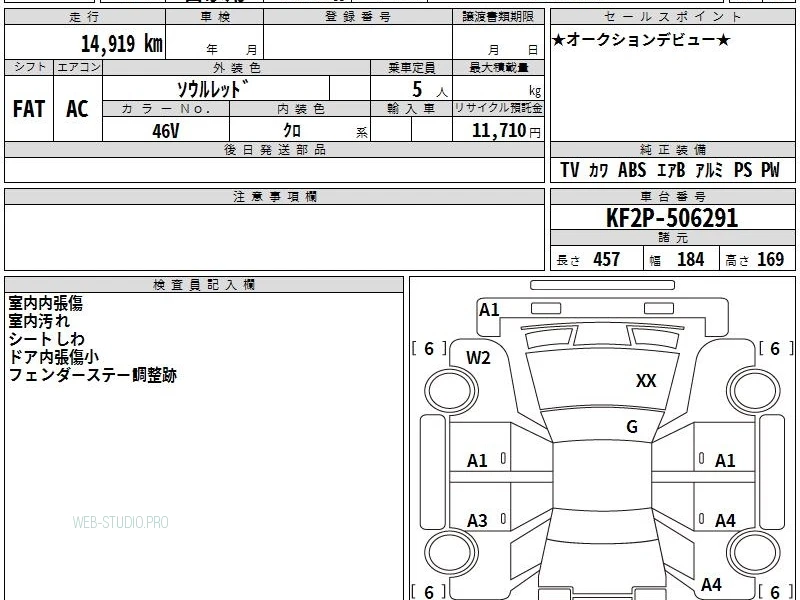Select the exterior color ソウルレッド

click(213, 89)
